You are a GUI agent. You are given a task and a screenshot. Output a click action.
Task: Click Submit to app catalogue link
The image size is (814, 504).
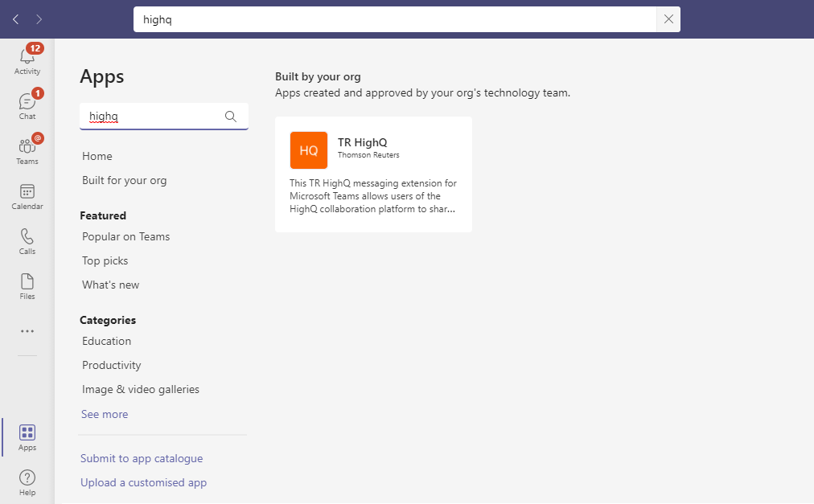(142, 458)
